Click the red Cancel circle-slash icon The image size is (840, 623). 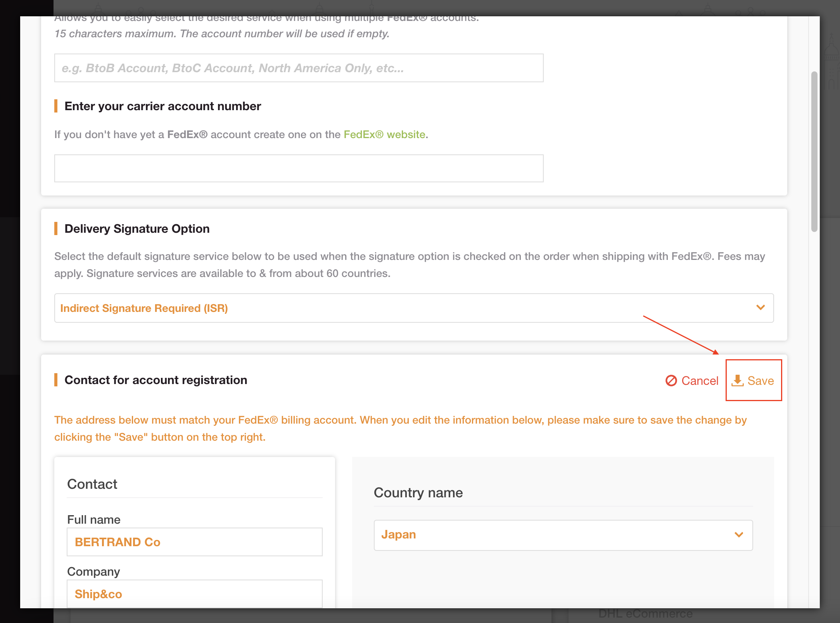(671, 381)
